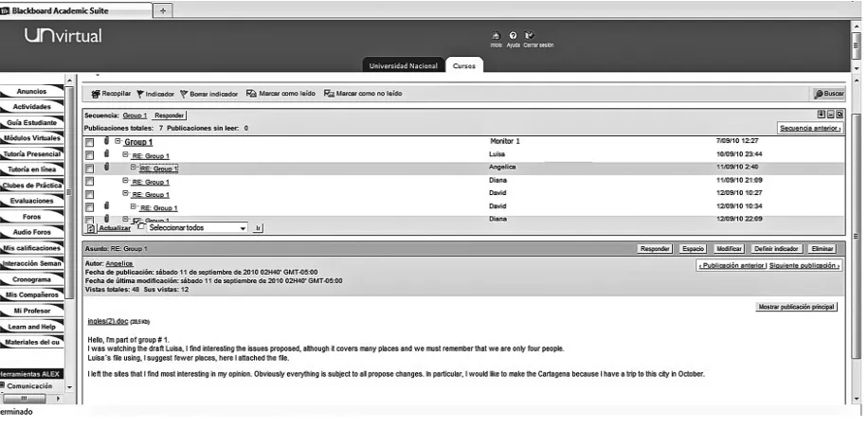
Task: Click the Actualizar link
Action: [x=115, y=228]
